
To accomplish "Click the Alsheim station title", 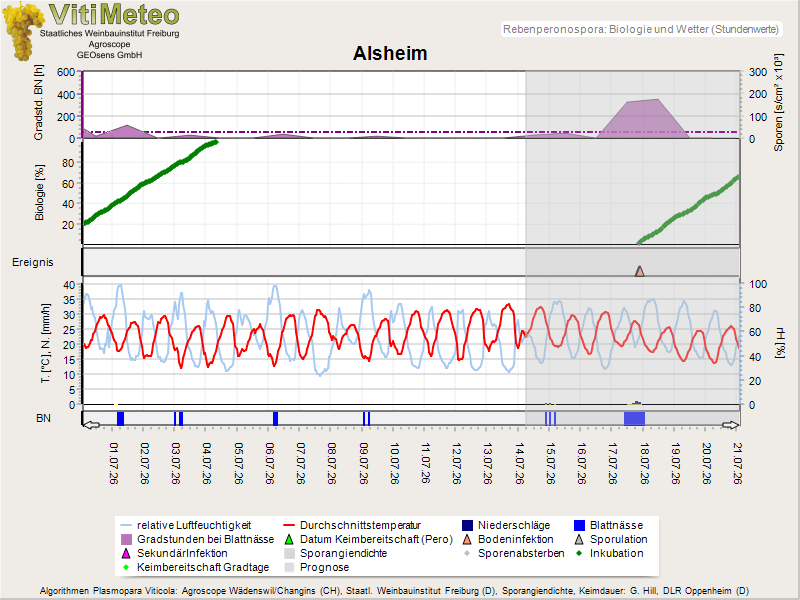I will [390, 54].
